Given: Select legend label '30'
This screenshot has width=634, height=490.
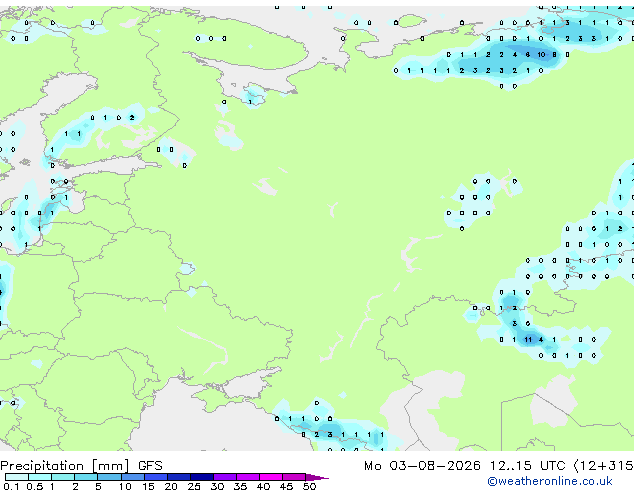Looking at the screenshot, I should point(218,486).
